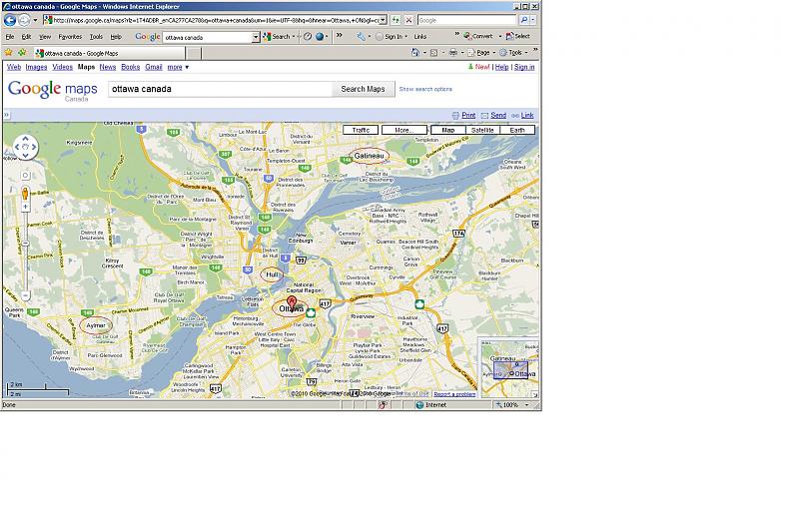Click the Google Maps search input field
This screenshot has height=532, width=799.
click(x=220, y=89)
